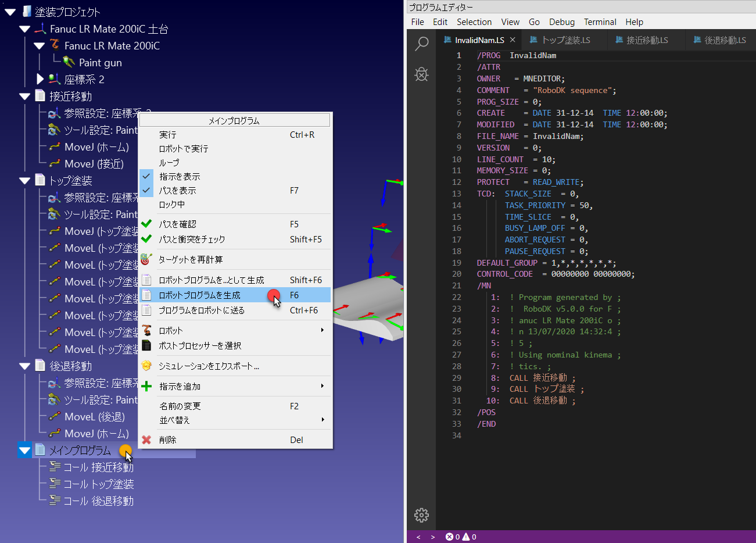Click the MoveL (後退) instruction icon
Image resolution: width=756 pixels, height=543 pixels.
pos(55,416)
